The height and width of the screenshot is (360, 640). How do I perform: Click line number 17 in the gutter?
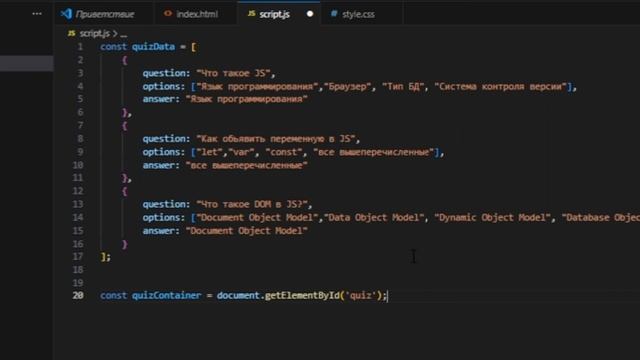78,257
